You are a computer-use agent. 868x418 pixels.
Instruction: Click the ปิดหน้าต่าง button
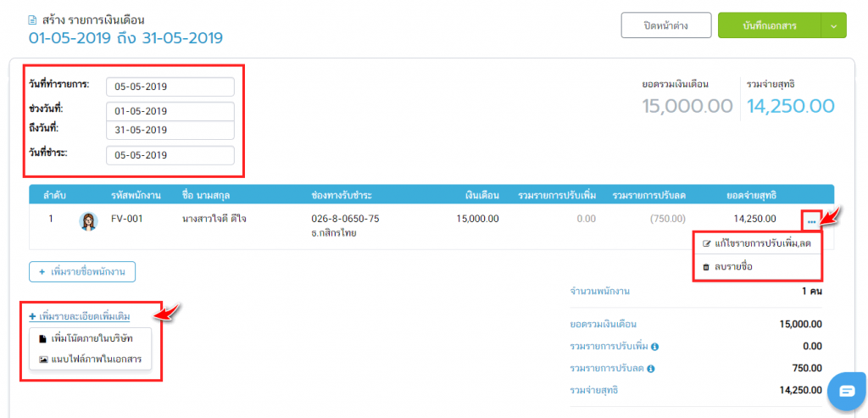click(665, 25)
